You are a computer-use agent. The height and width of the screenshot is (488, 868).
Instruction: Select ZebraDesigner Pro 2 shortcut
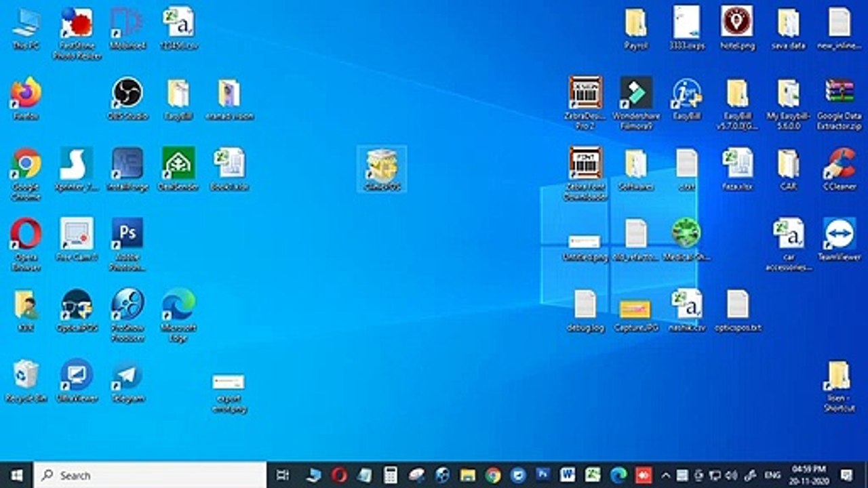pyautogui.click(x=585, y=104)
